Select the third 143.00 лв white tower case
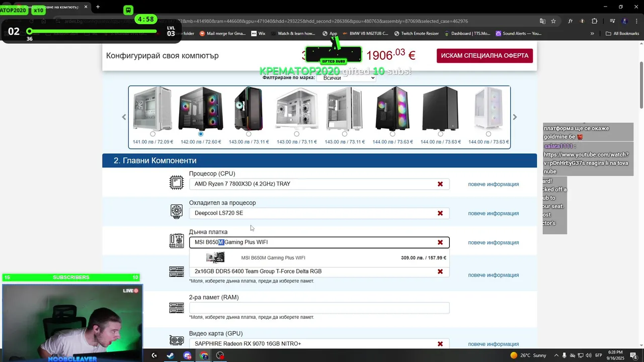 pyautogui.click(x=345, y=134)
